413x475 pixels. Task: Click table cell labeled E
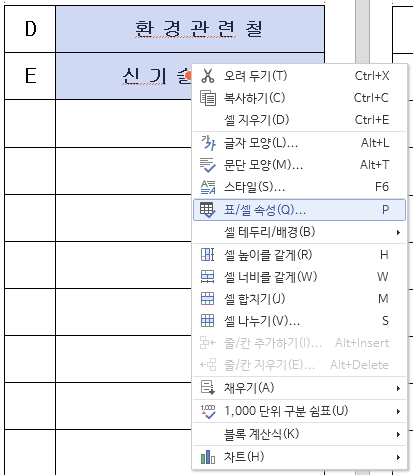tap(30, 76)
